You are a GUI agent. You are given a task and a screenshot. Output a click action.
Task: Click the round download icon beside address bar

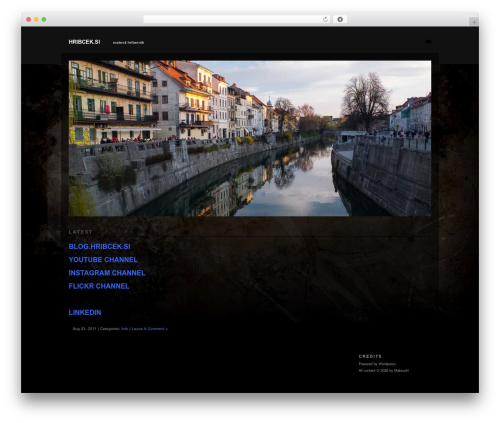coord(340,19)
